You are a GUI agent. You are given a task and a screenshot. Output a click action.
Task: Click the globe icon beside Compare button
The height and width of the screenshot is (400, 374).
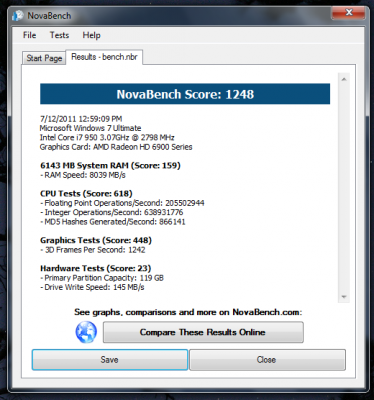tap(86, 332)
